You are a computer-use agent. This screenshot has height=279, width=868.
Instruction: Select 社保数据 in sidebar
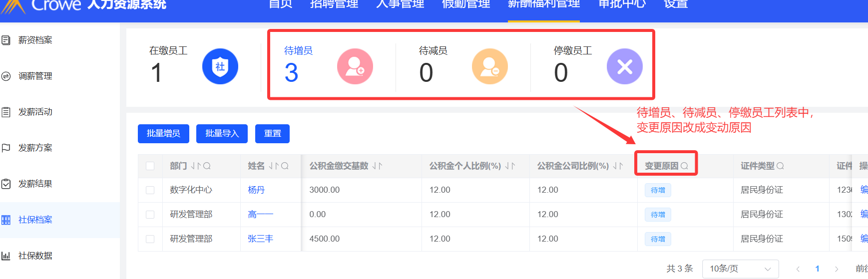35,256
